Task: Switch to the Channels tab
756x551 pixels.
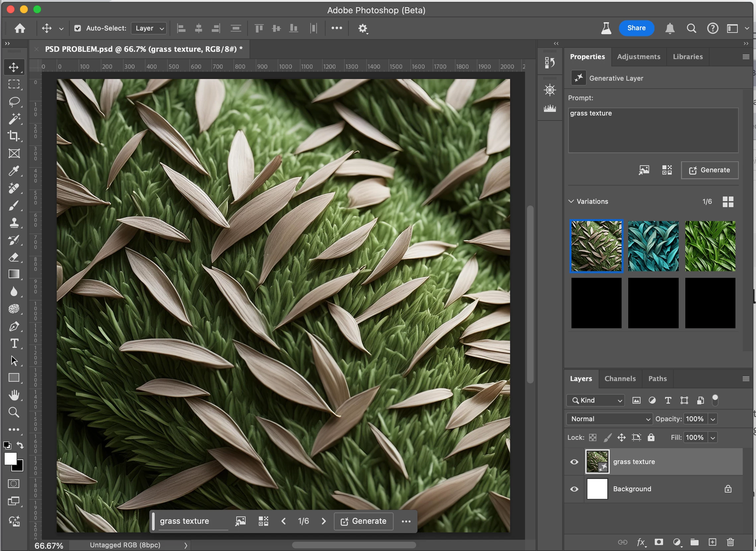Action: pos(620,378)
